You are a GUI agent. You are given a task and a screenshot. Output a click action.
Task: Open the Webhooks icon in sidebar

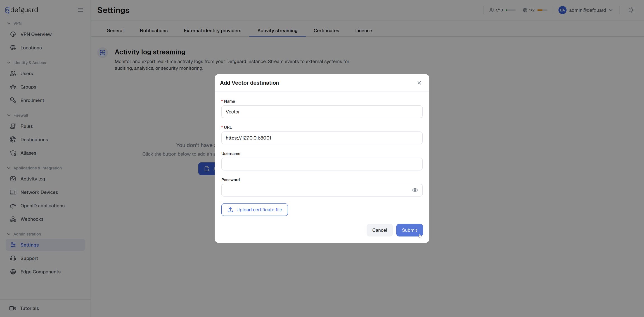pos(13,219)
